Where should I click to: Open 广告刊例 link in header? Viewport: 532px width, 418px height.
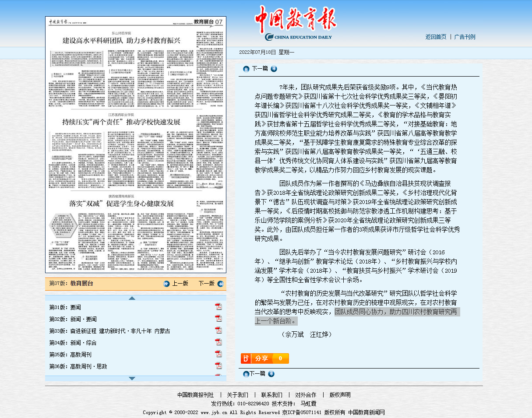[x=465, y=37]
